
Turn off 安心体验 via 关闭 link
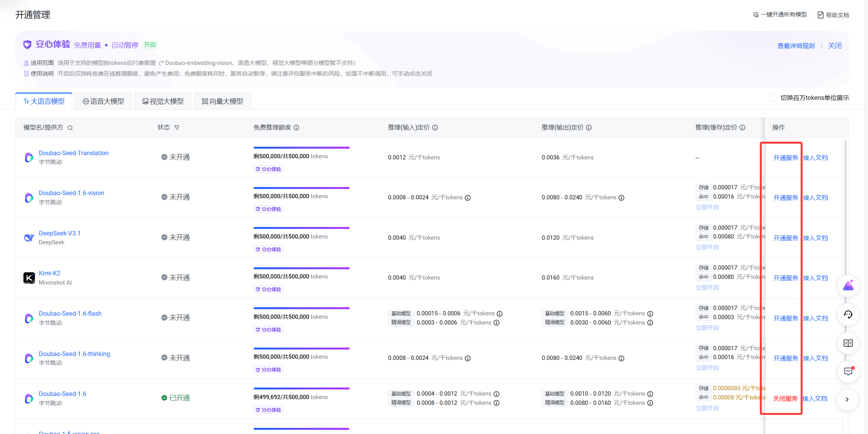pyautogui.click(x=835, y=46)
